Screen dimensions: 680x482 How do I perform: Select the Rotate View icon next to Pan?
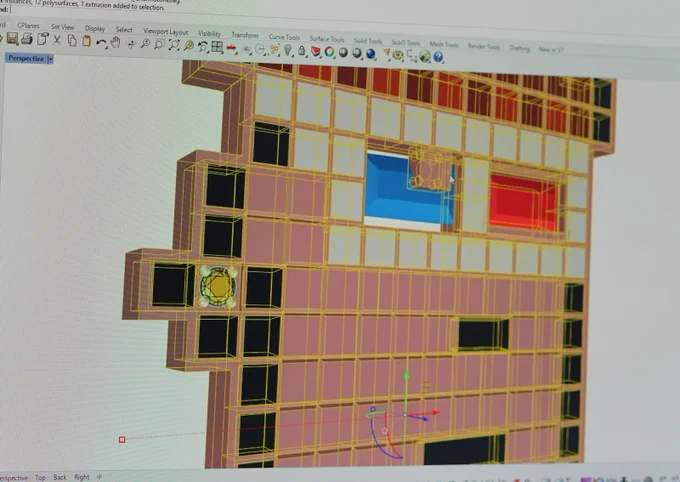[x=131, y=43]
